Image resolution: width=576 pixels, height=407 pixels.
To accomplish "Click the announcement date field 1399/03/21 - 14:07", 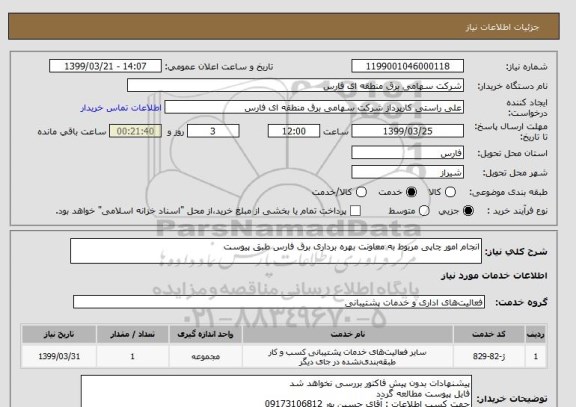I will 105,66.
